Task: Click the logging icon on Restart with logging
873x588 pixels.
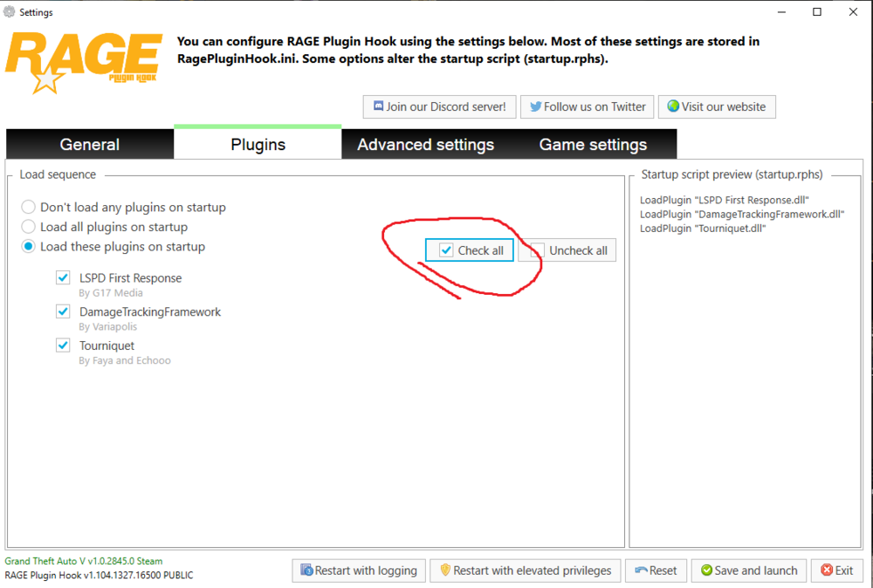Action: click(x=306, y=570)
